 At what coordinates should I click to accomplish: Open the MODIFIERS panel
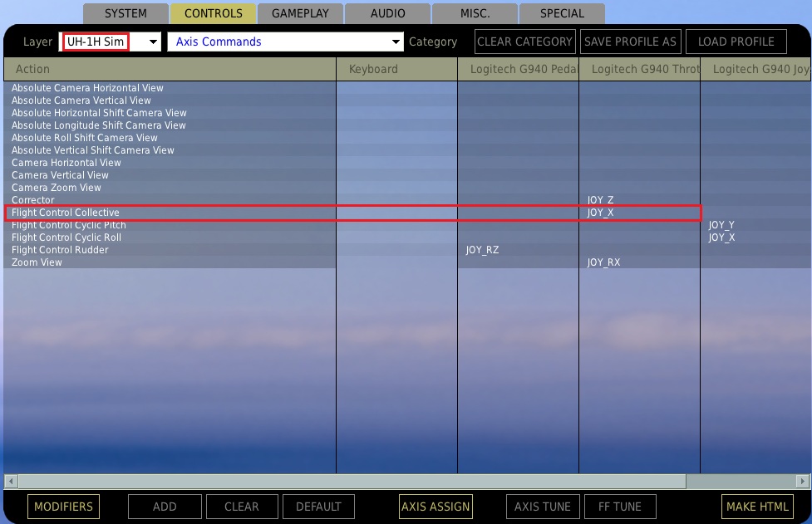coord(63,507)
